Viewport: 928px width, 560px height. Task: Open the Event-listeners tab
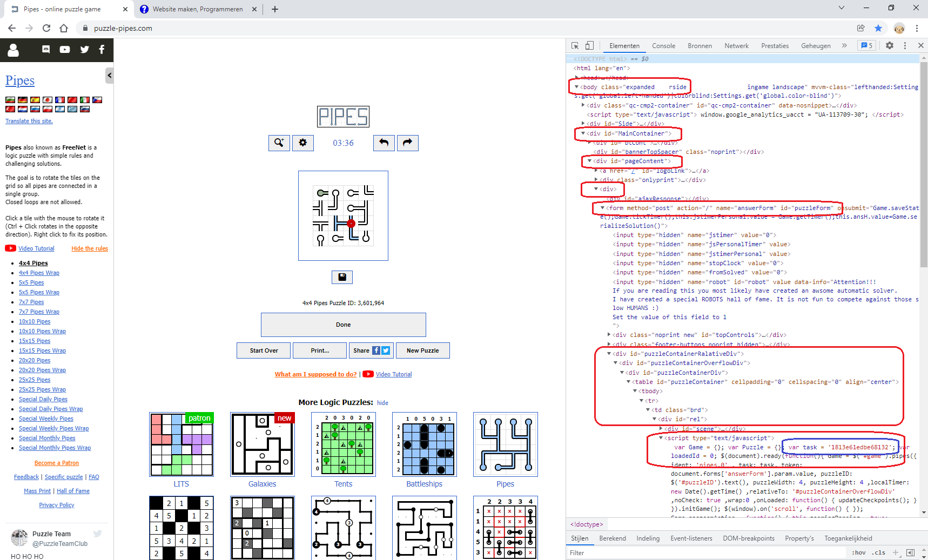coord(691,538)
